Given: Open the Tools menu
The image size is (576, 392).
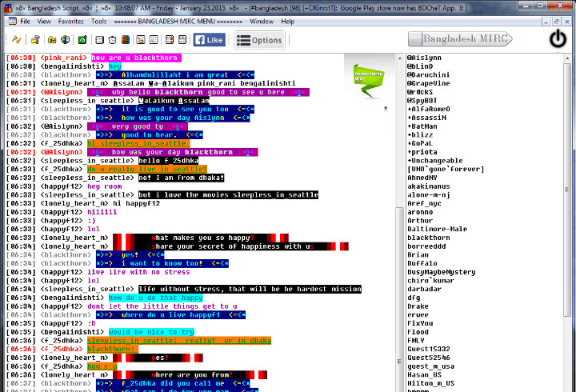Looking at the screenshot, I should point(99,22).
